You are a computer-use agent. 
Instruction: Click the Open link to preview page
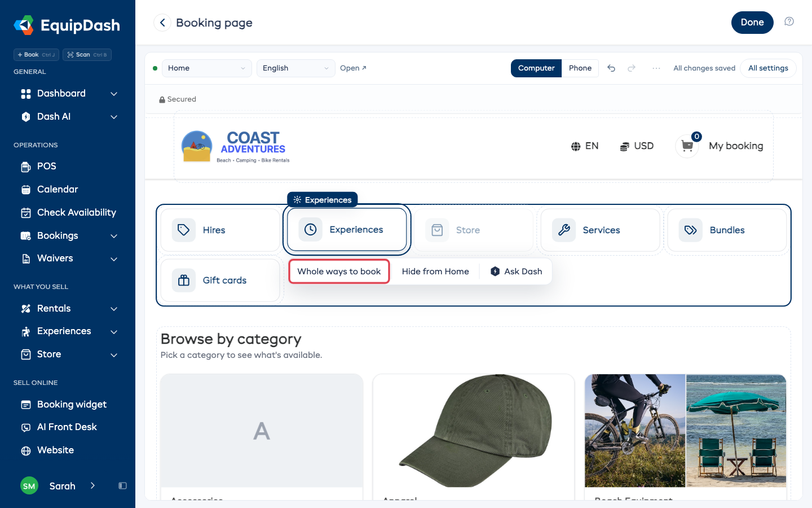[x=354, y=68]
